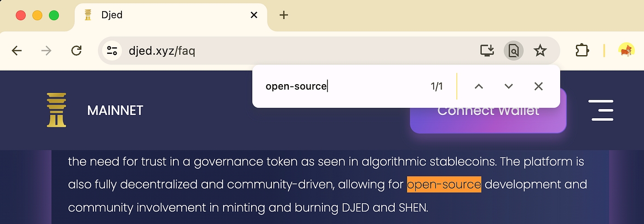Close the find bar
Image resolution: width=644 pixels, height=224 pixels.
(539, 86)
